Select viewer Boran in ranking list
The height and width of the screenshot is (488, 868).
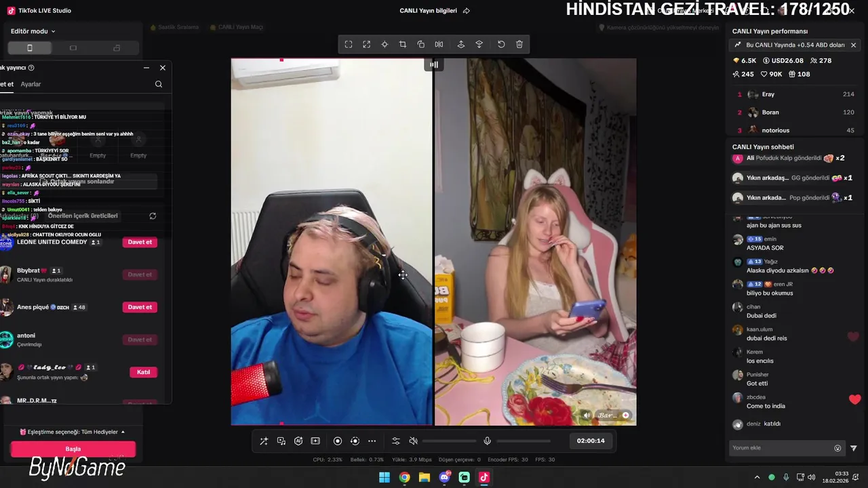pos(796,113)
